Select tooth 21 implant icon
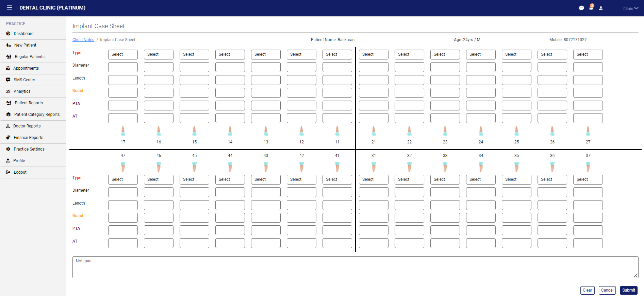This screenshot has height=296, width=644. (x=374, y=131)
